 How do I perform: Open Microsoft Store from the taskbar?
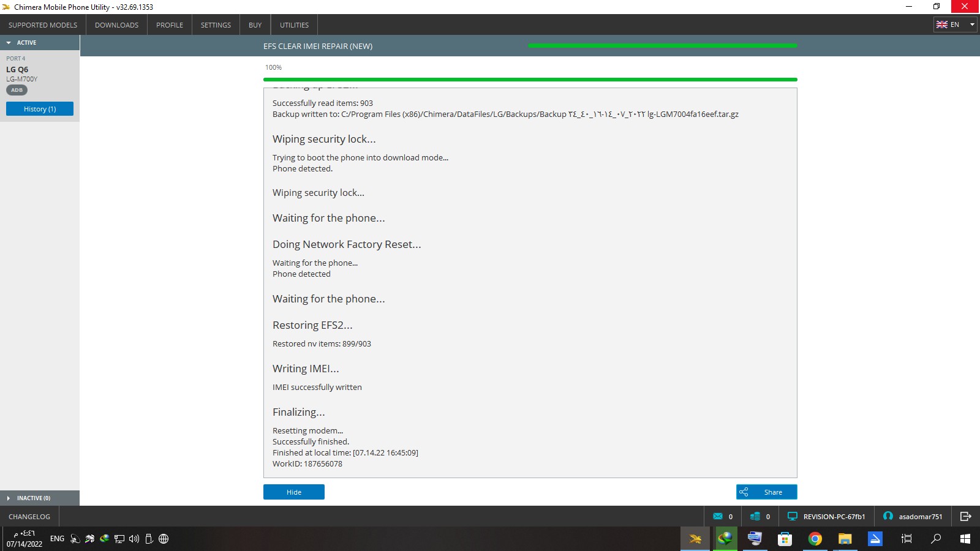tap(785, 539)
